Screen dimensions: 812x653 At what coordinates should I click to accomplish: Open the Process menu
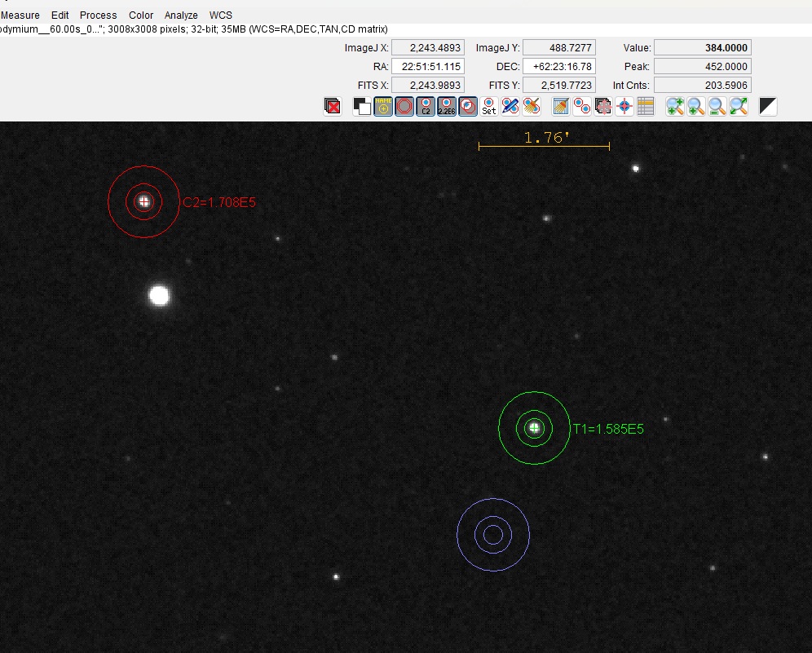[98, 15]
